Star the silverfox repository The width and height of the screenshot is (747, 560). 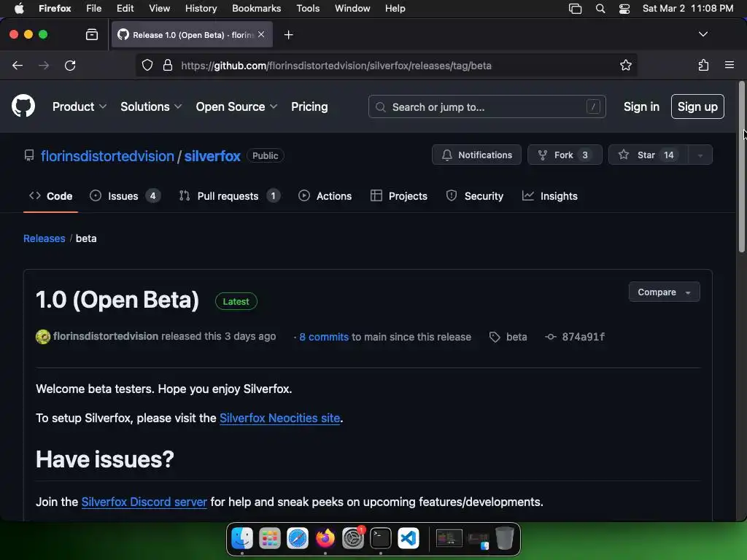tap(648, 155)
